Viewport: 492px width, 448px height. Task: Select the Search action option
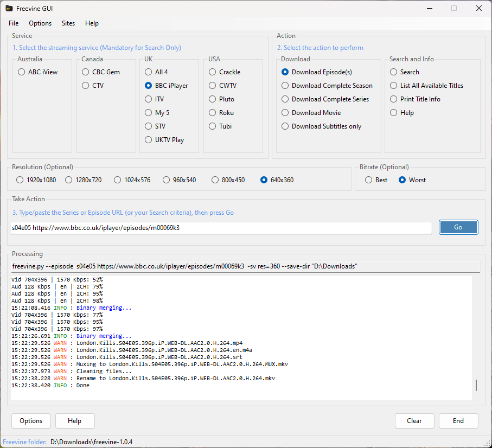point(394,72)
